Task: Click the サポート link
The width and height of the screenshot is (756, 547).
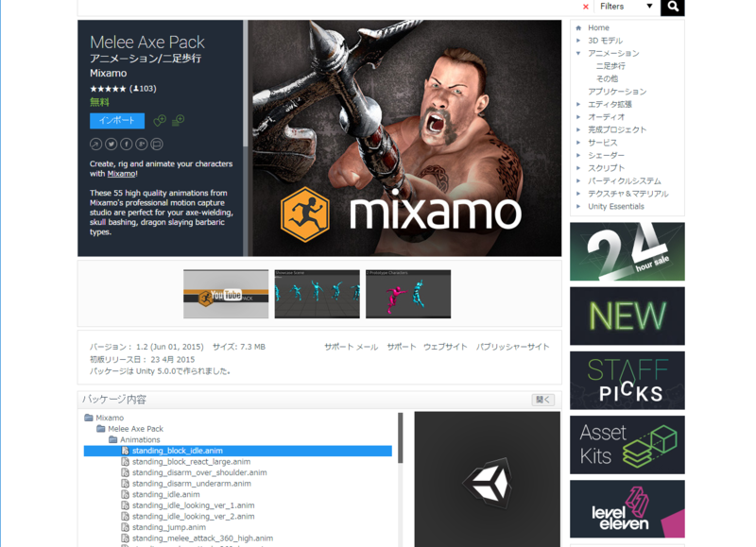Action: coord(401,347)
